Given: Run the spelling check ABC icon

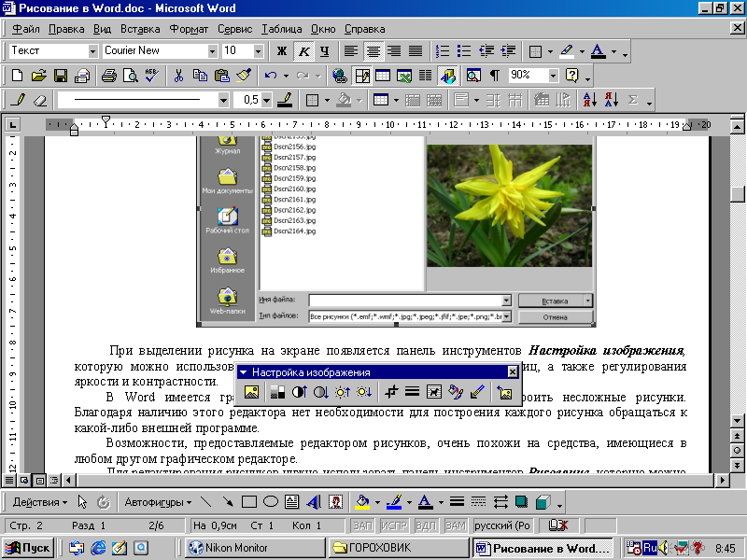Looking at the screenshot, I should [x=152, y=76].
